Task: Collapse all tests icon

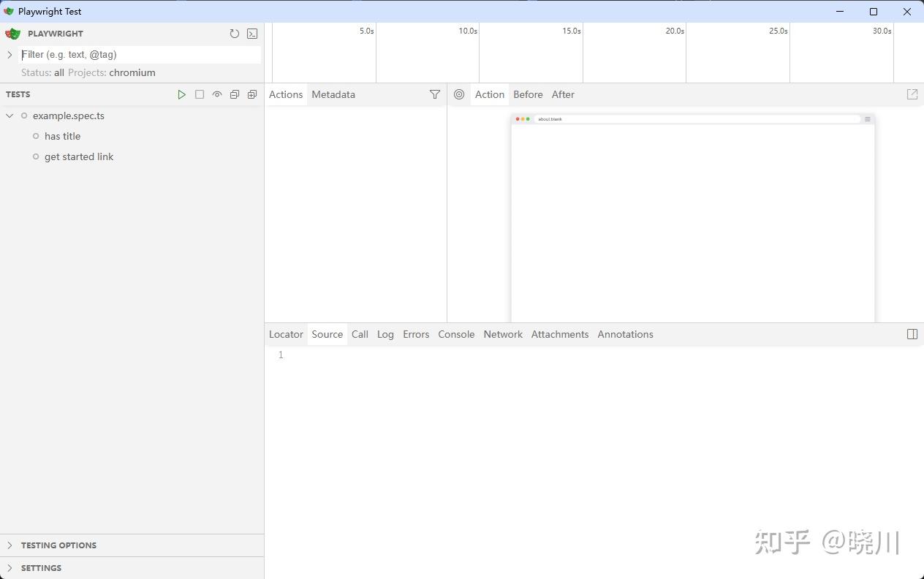Action: point(235,94)
